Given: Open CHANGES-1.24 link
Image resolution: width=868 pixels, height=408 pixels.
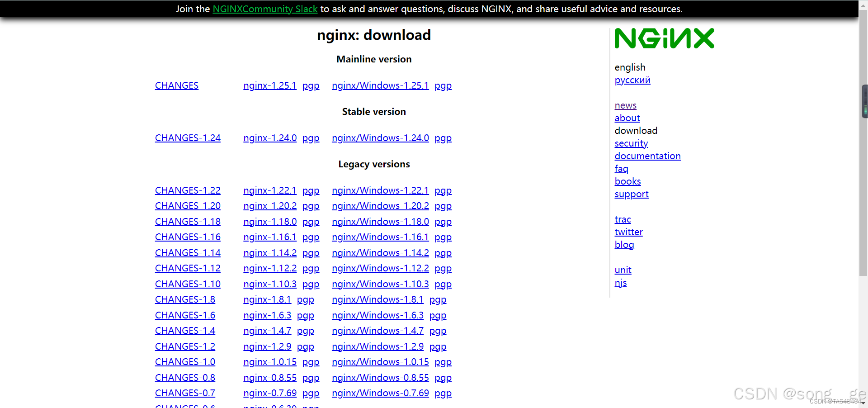Looking at the screenshot, I should (x=188, y=138).
